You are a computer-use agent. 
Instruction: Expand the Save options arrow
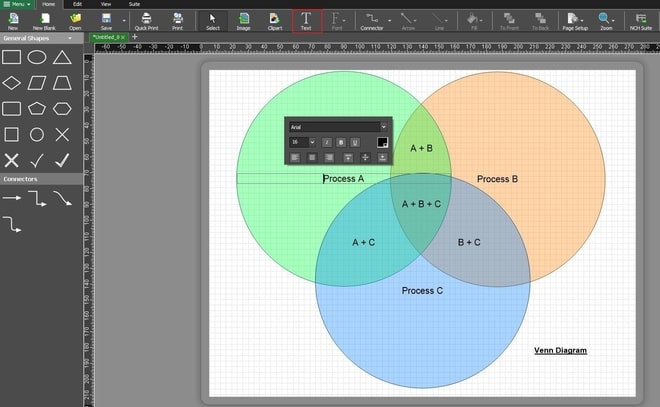tap(124, 20)
